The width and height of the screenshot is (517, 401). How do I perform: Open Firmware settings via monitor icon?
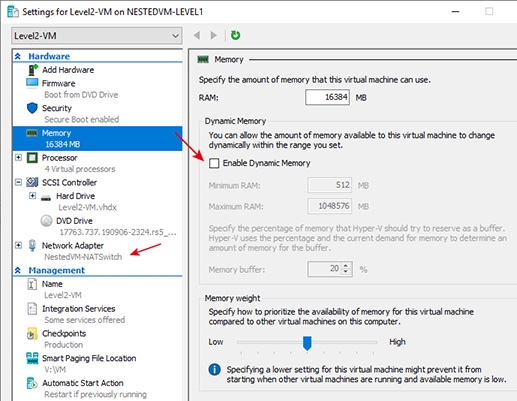(32, 83)
